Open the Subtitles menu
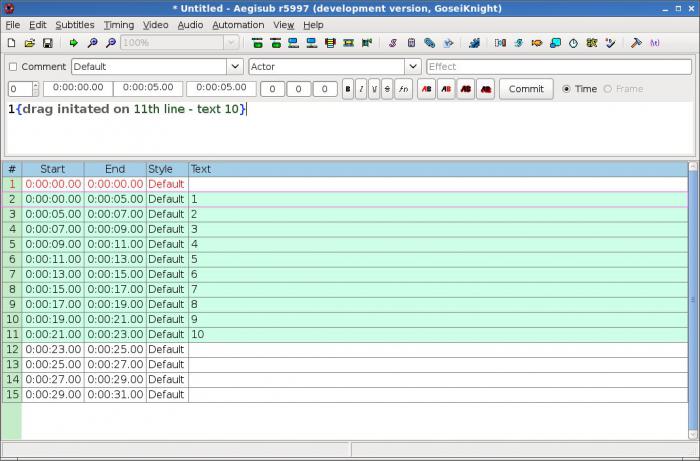Viewport: 700px width, 461px height. click(75, 25)
